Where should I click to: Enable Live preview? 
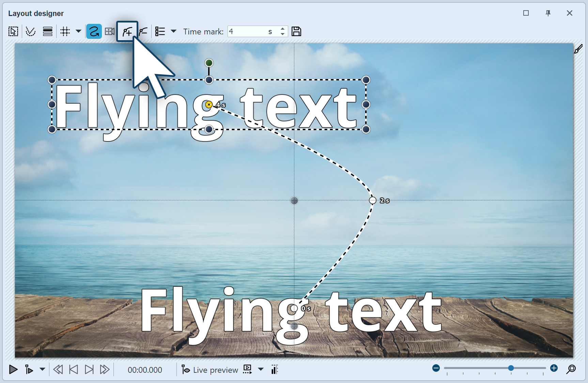click(209, 370)
